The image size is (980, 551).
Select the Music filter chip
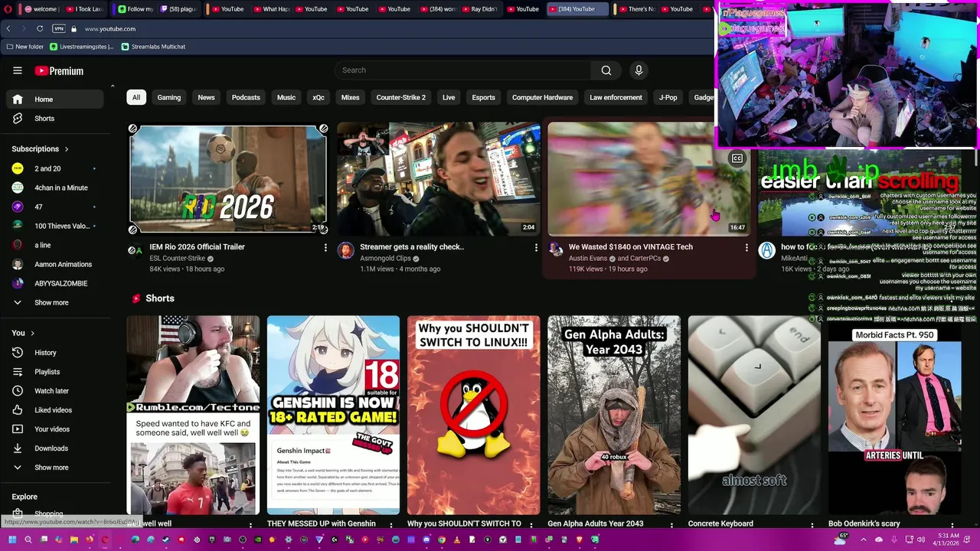[286, 97]
